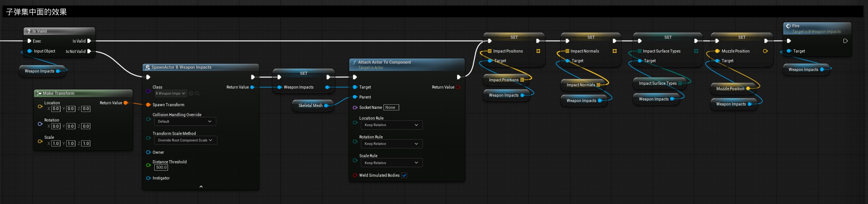Select the Skeletal Mesh variable node

[x=310, y=105]
